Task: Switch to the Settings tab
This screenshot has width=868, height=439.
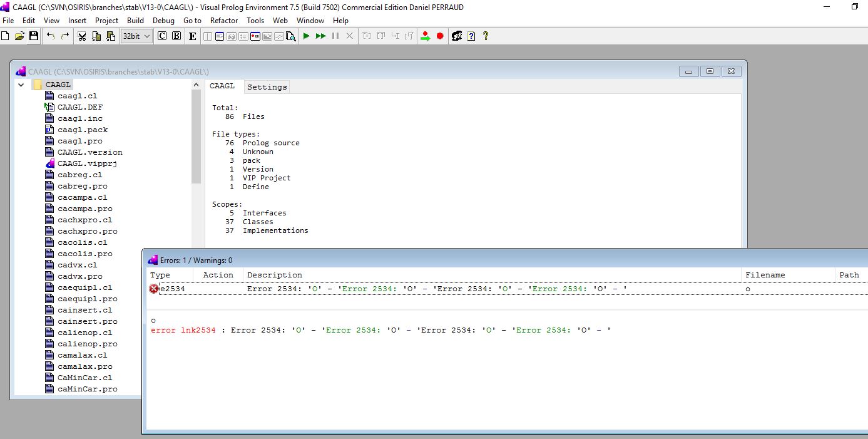Action: 267,87
